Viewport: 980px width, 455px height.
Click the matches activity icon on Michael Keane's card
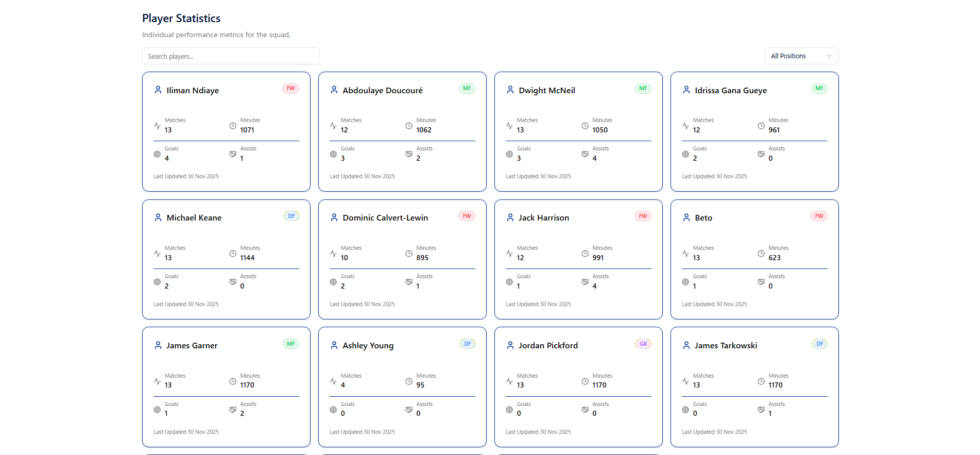click(x=157, y=254)
